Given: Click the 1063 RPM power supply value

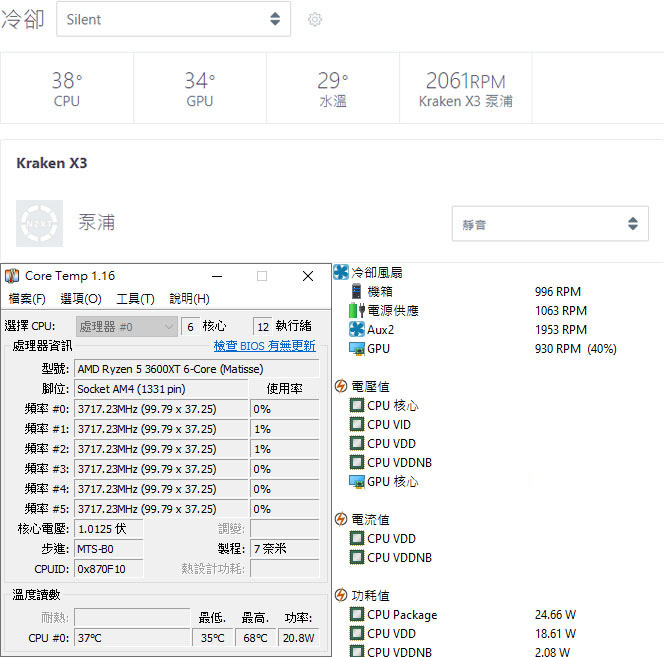Looking at the screenshot, I should tap(561, 310).
